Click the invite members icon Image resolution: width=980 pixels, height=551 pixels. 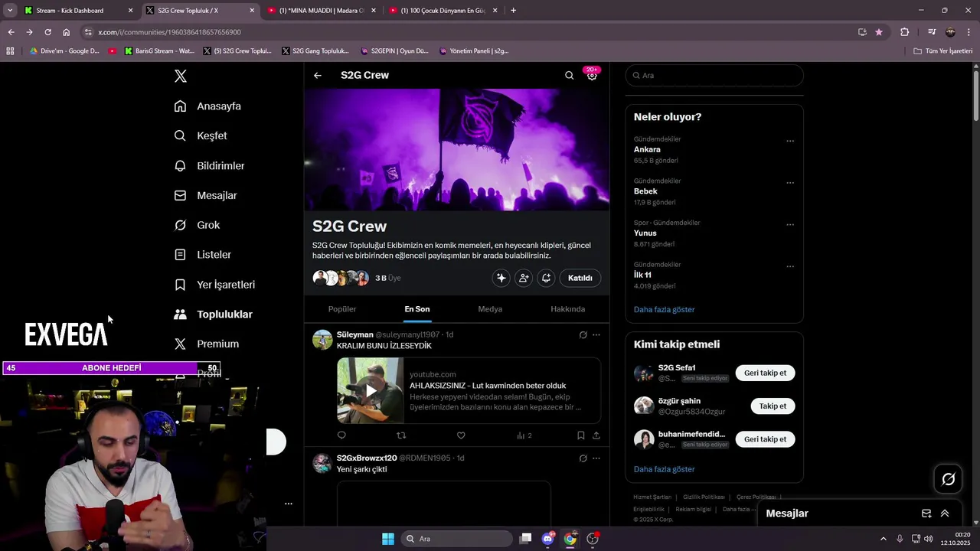[x=524, y=278]
